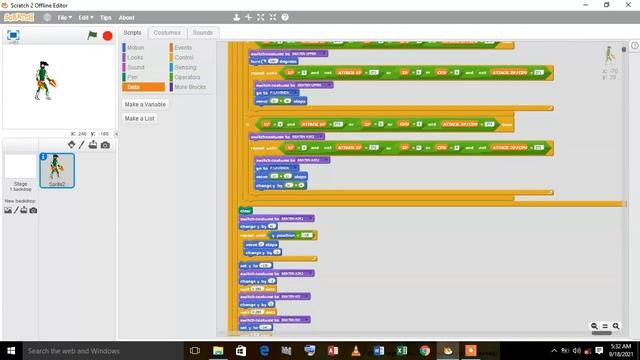Choose a backdrop from the library
This screenshot has width=640, height=360.
[x=8, y=210]
